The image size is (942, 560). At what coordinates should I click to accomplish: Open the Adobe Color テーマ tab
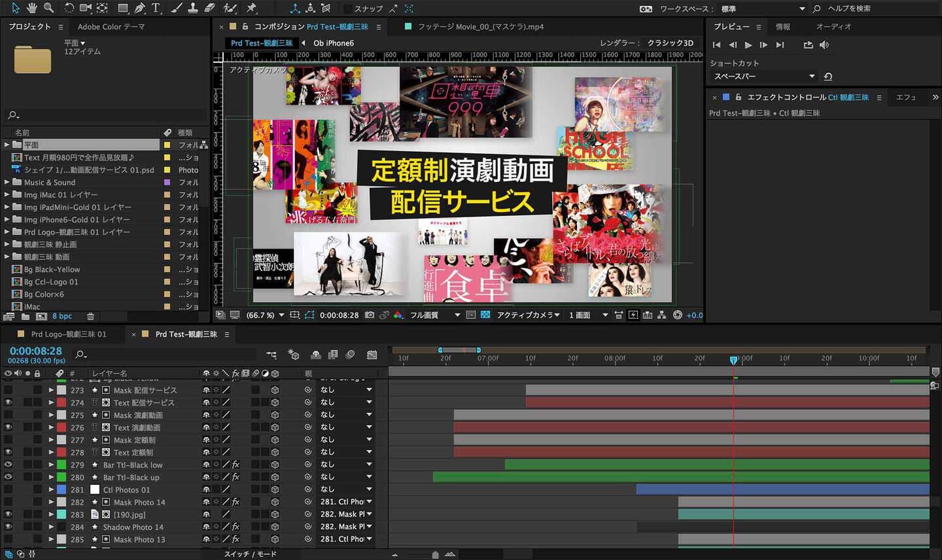111,27
